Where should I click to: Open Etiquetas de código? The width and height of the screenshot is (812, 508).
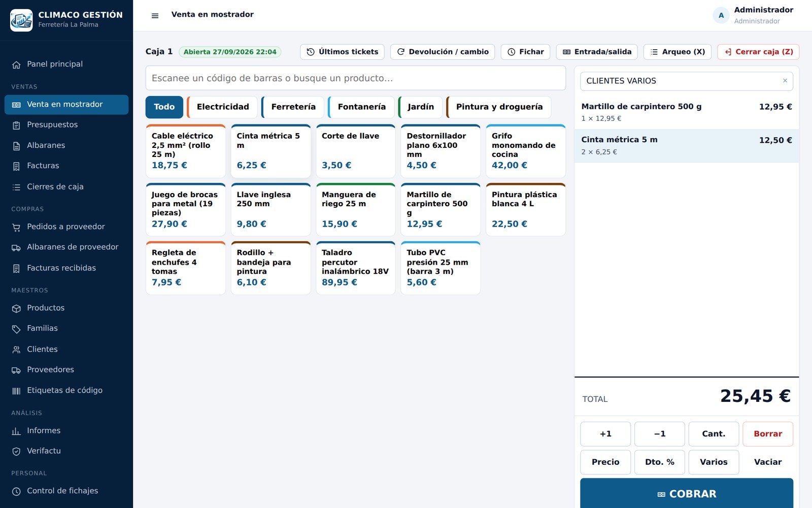(x=66, y=390)
